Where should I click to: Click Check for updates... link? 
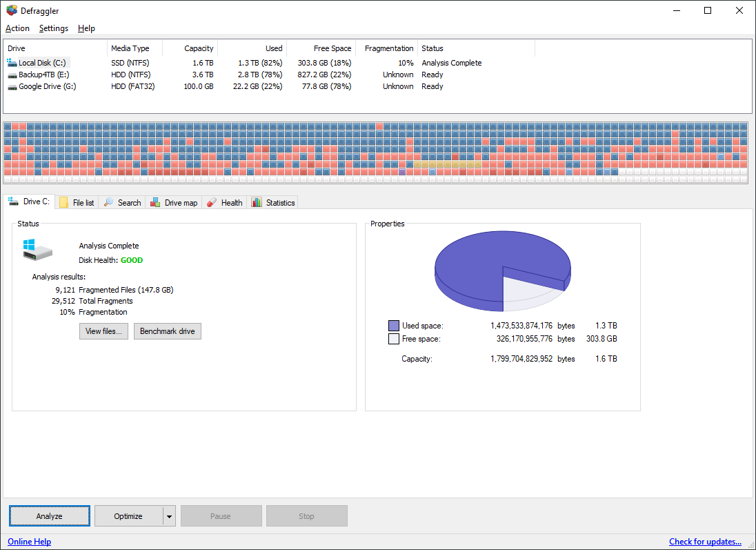point(705,541)
